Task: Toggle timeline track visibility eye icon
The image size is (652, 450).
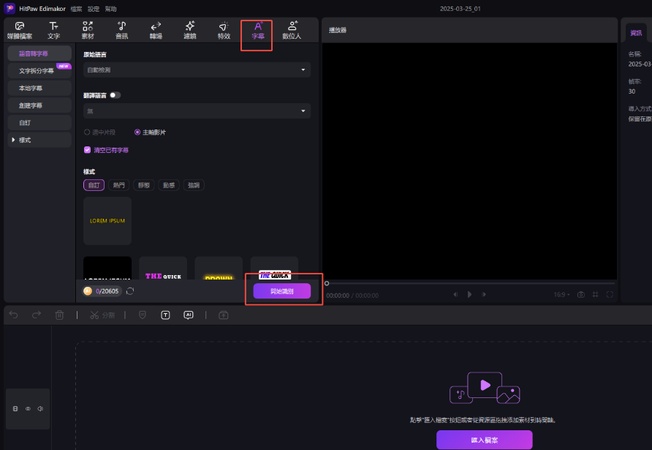Action: click(28, 409)
